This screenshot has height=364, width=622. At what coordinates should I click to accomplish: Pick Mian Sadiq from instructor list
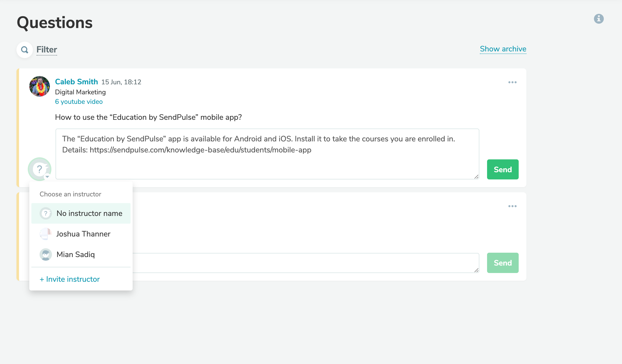(76, 254)
